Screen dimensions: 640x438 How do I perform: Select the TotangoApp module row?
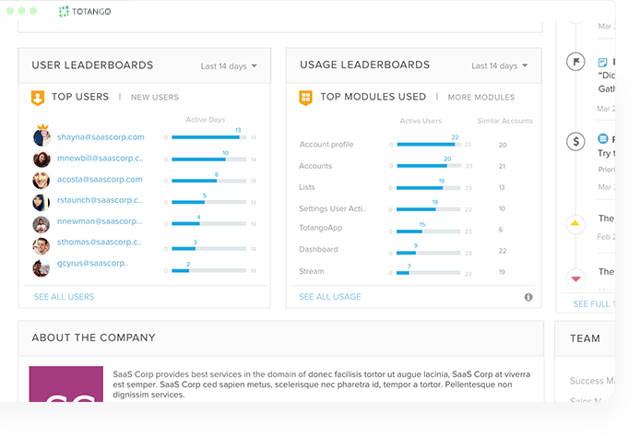[x=320, y=228]
